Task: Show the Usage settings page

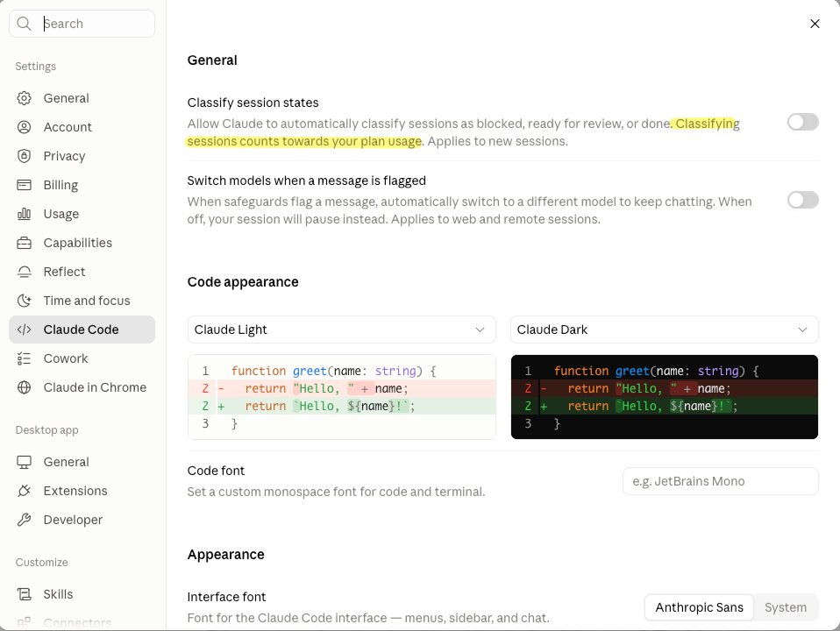Action: tap(82, 214)
